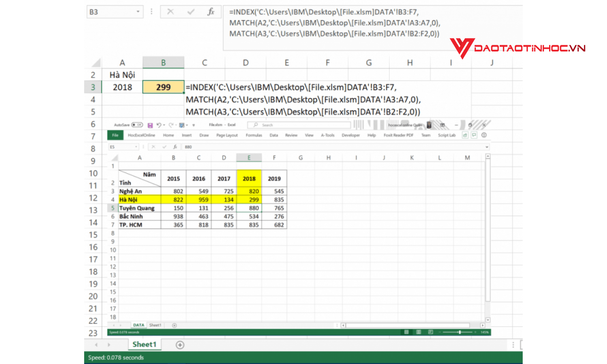This screenshot has width=607, height=364.
Task: Switch to the DATA sheet tab
Action: [x=138, y=325]
